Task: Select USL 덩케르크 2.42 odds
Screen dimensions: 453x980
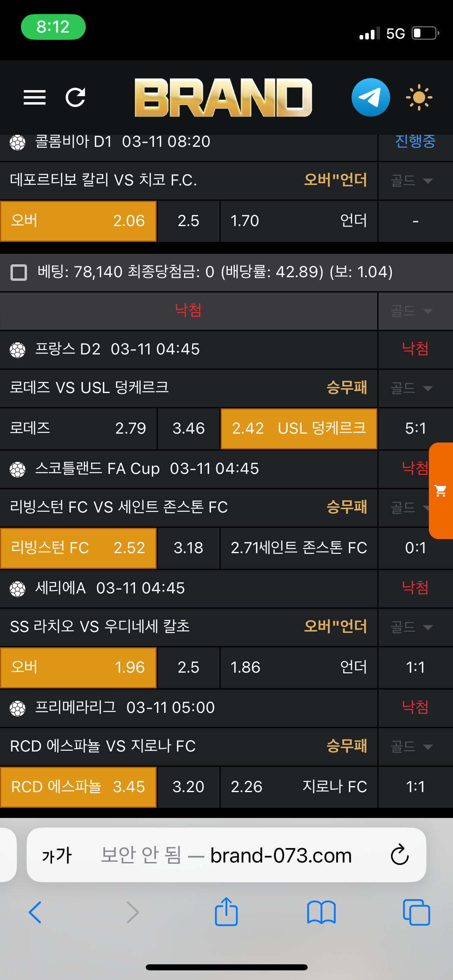Action: click(x=299, y=428)
